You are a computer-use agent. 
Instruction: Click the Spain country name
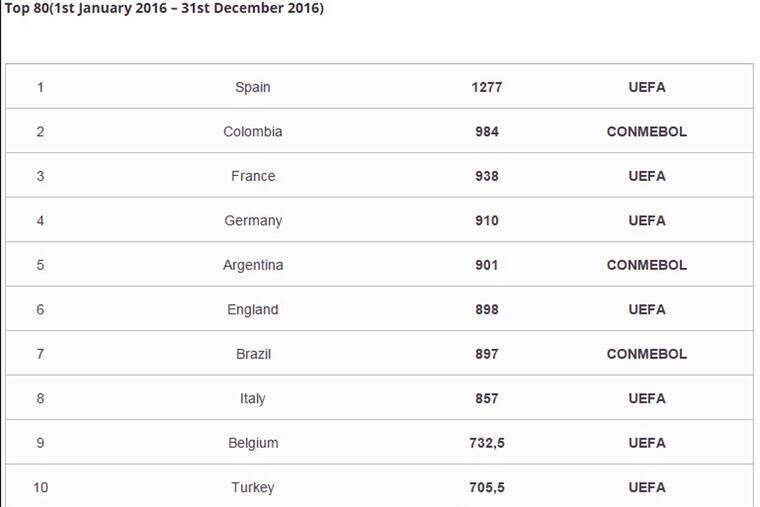click(252, 87)
